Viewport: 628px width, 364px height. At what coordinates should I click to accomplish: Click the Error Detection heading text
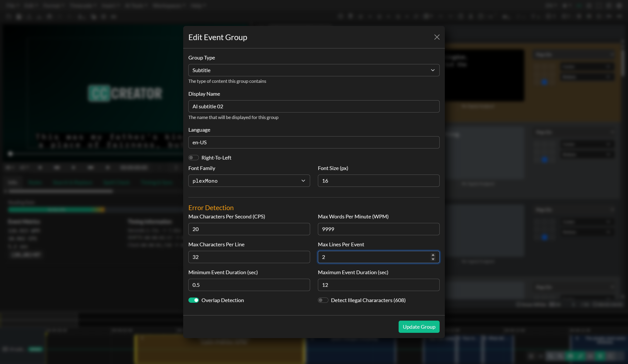point(211,208)
